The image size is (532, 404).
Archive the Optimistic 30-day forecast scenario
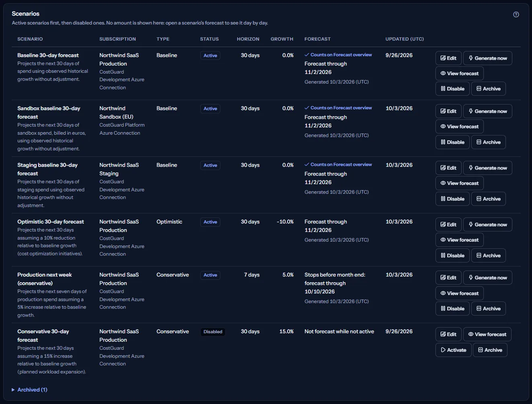coord(488,256)
